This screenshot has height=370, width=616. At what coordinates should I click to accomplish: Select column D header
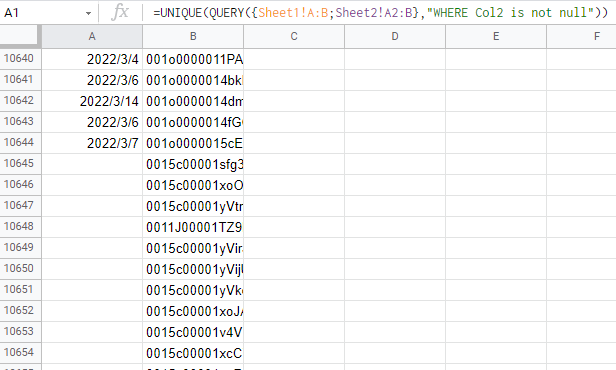(395, 37)
